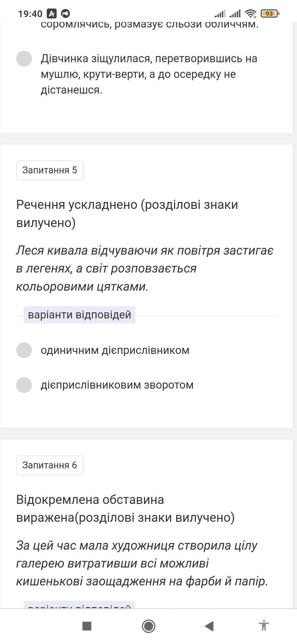
Task: Tap the clock showing 19:40
Action: (30, 13)
